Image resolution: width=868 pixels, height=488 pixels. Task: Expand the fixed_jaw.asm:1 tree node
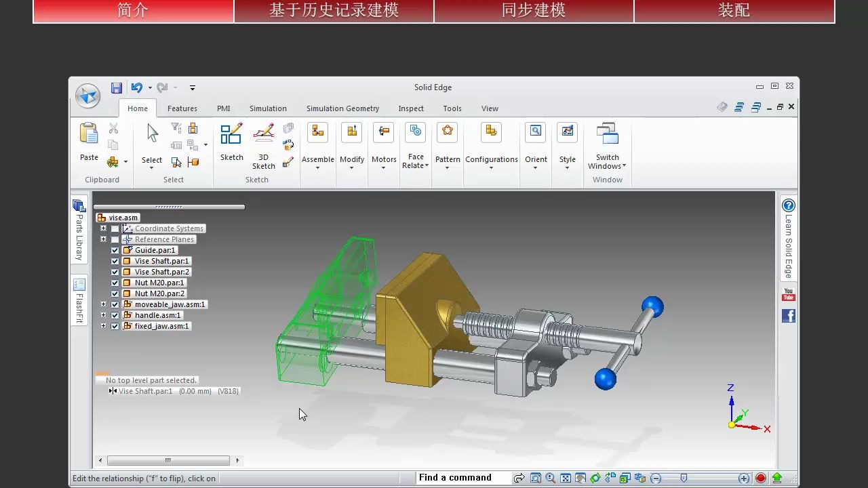[103, 326]
